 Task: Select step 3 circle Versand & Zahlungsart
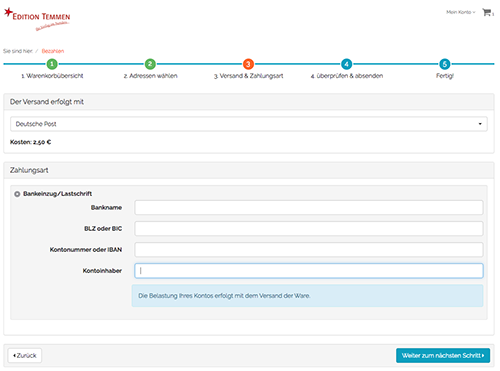pyautogui.click(x=248, y=64)
